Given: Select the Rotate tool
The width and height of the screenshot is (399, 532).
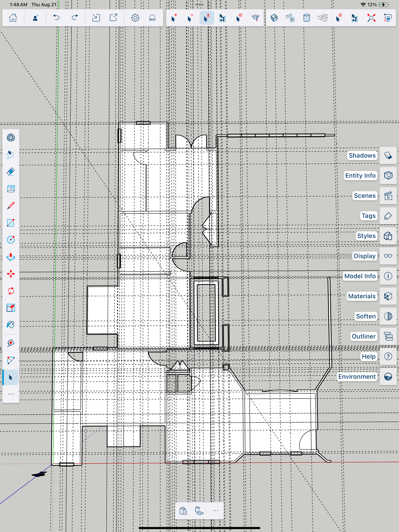Looking at the screenshot, I should pos(11,291).
